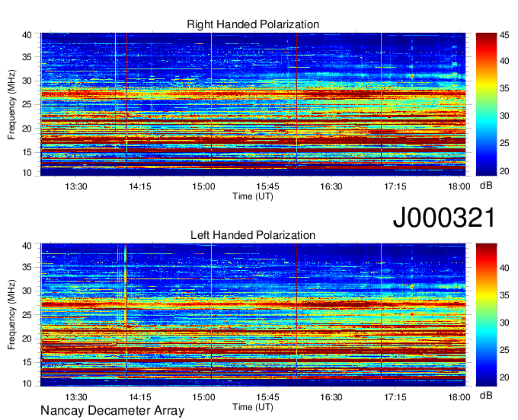Click the 25 value on right-handed colorbar scale
The width and height of the screenshot is (518, 420).
(x=504, y=143)
